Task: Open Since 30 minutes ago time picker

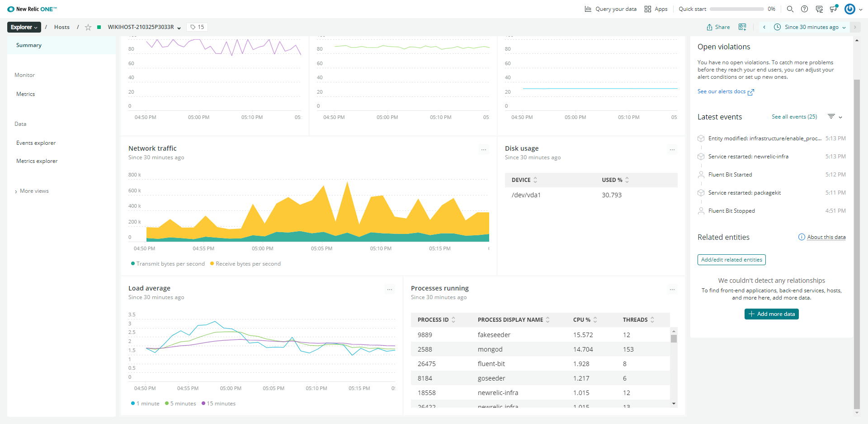Action: tap(810, 27)
